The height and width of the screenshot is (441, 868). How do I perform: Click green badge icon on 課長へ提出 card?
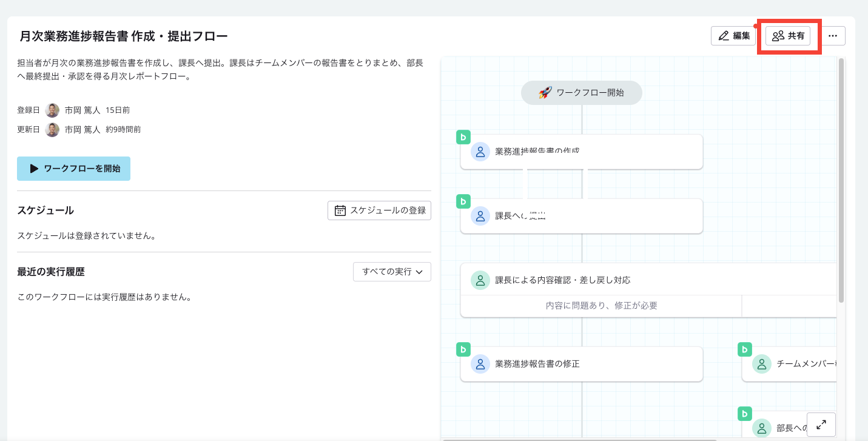click(x=463, y=201)
